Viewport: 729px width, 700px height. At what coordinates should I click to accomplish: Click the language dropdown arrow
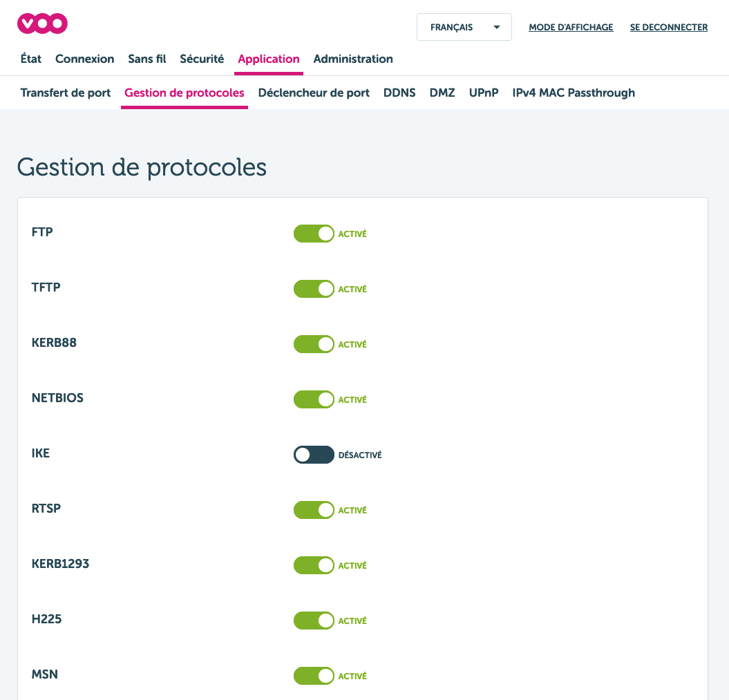tap(496, 28)
